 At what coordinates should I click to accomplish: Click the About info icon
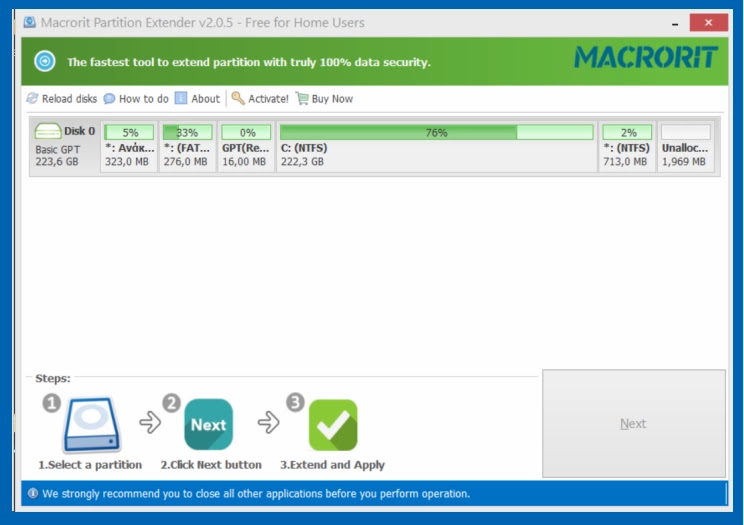pos(181,98)
